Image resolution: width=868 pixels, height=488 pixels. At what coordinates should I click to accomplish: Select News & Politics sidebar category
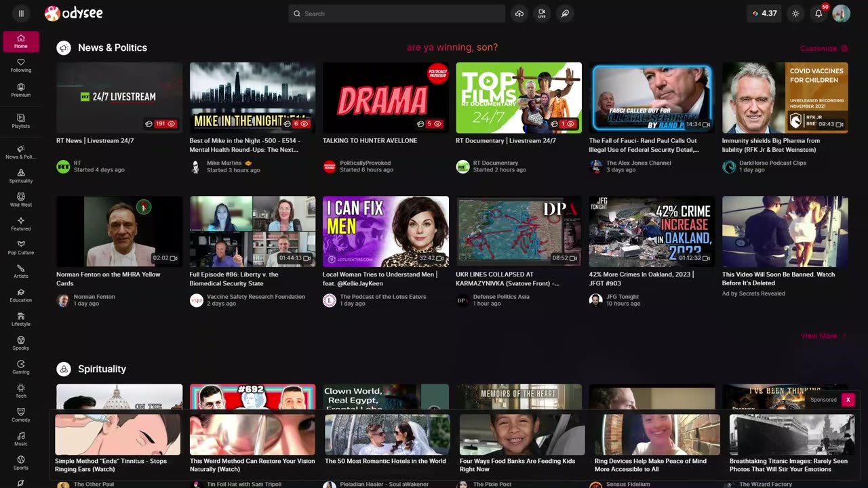[21, 152]
